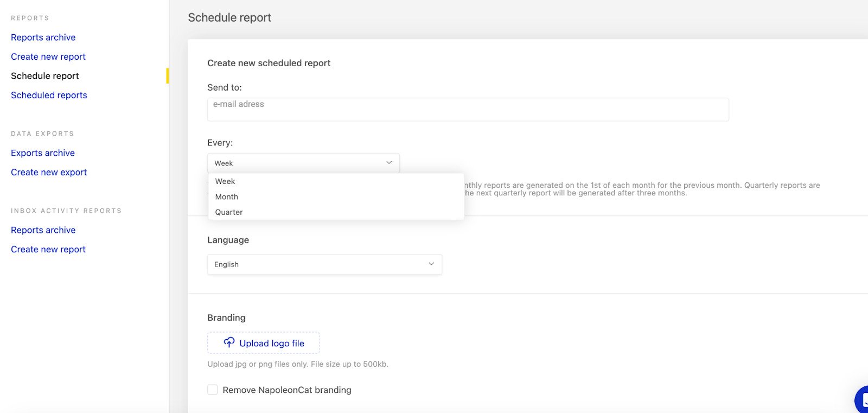This screenshot has height=413, width=868.
Task: Open the Language dropdown set to English
Action: [324, 264]
